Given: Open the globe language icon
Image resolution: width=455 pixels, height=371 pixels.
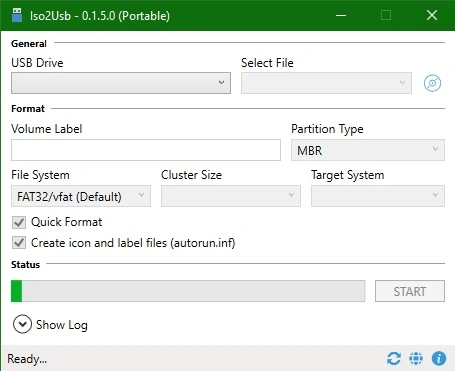Looking at the screenshot, I should coord(416,359).
